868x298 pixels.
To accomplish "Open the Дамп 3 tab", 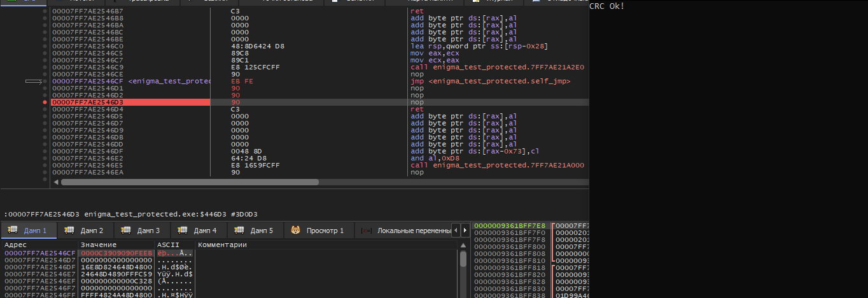I will pos(142,230).
